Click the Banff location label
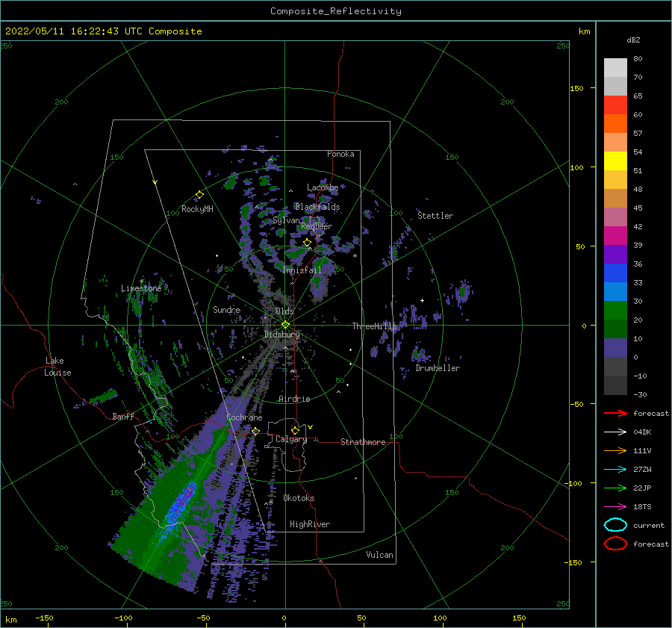 [x=123, y=416]
